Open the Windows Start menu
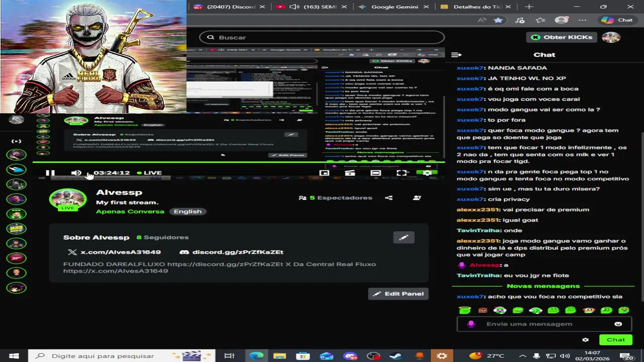Viewport: 644px width, 362px height. tap(14, 356)
